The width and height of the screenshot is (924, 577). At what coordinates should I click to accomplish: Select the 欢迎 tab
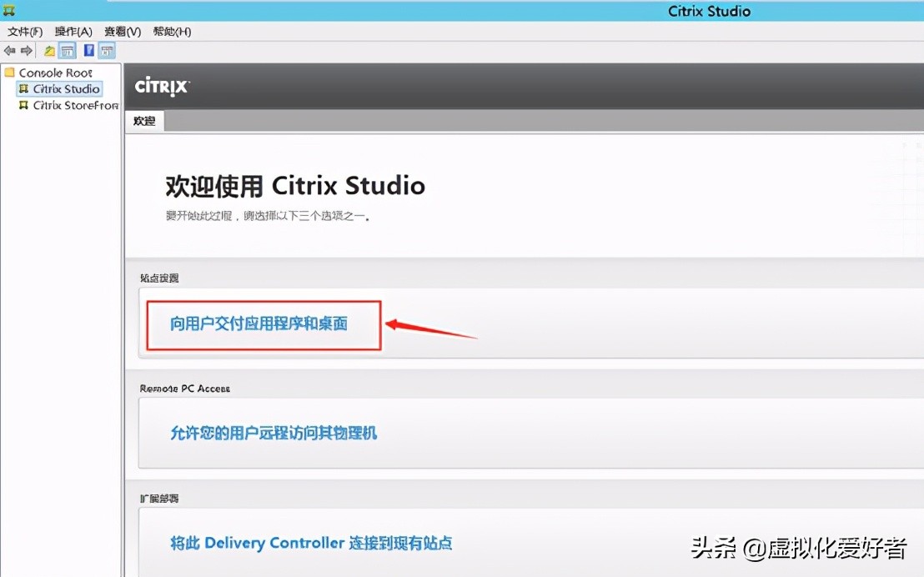tap(144, 121)
